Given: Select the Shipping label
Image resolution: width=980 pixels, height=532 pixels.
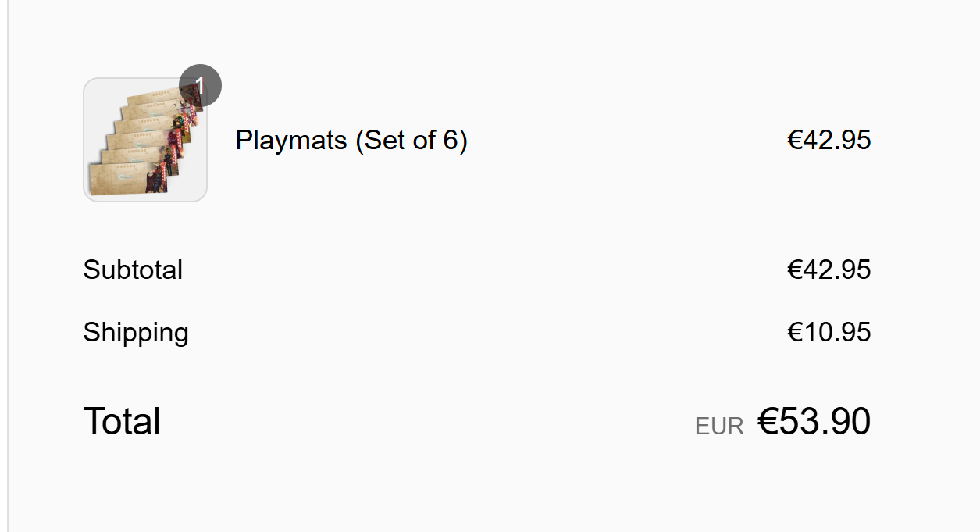Looking at the screenshot, I should 136,332.
